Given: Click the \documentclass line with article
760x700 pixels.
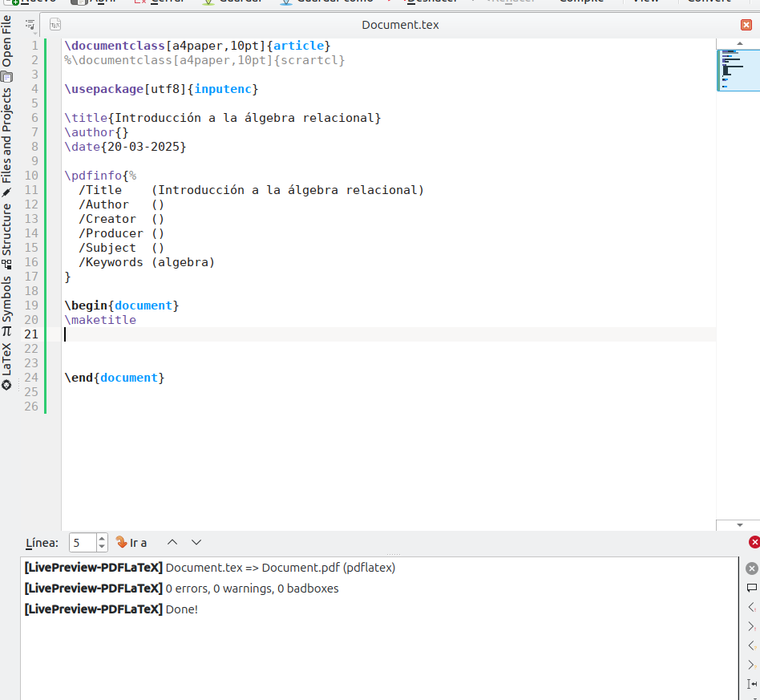Looking at the screenshot, I should [x=197, y=46].
